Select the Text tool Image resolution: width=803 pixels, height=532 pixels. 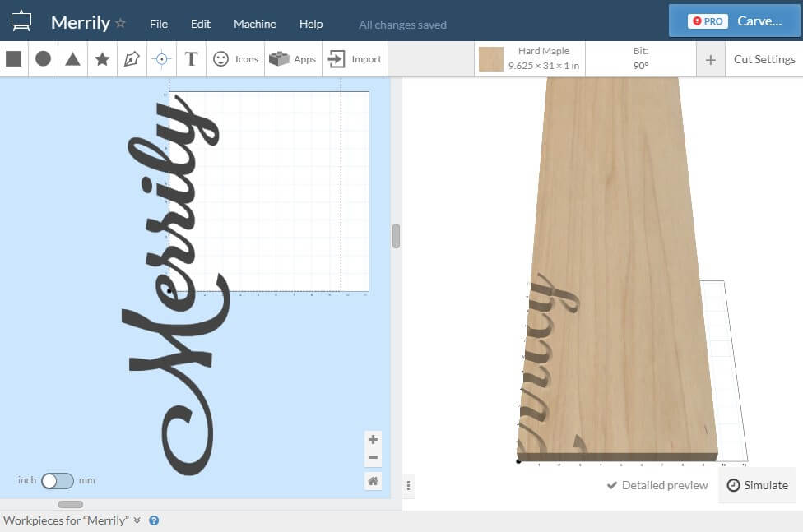[x=191, y=59]
